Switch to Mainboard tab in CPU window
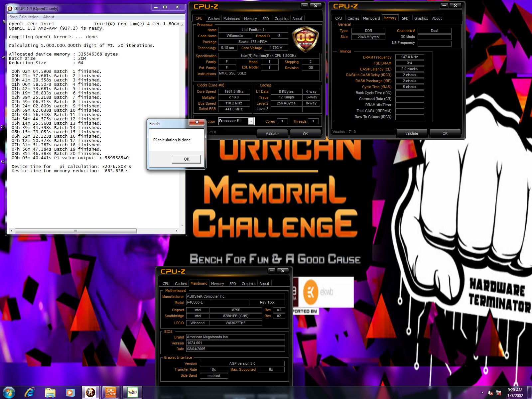Screen dimensions: 532x399 pos(232,19)
